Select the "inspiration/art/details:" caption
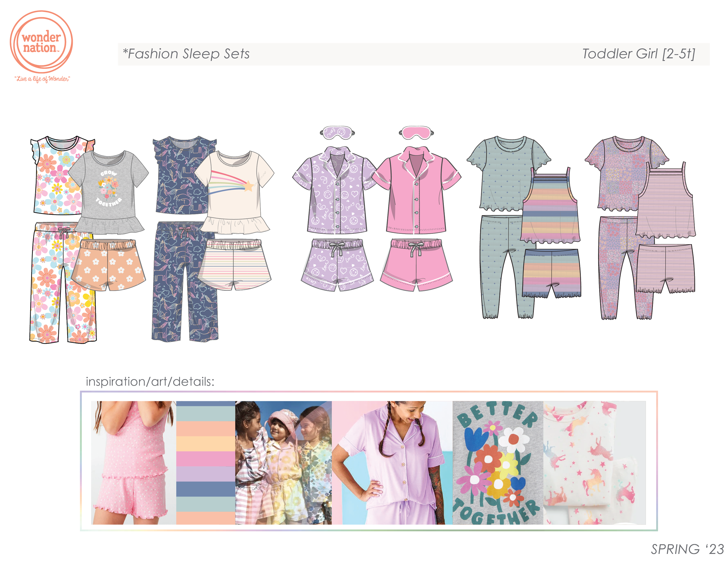 150,381
